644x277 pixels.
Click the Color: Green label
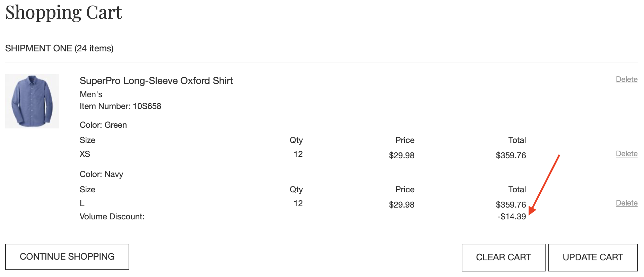(103, 125)
